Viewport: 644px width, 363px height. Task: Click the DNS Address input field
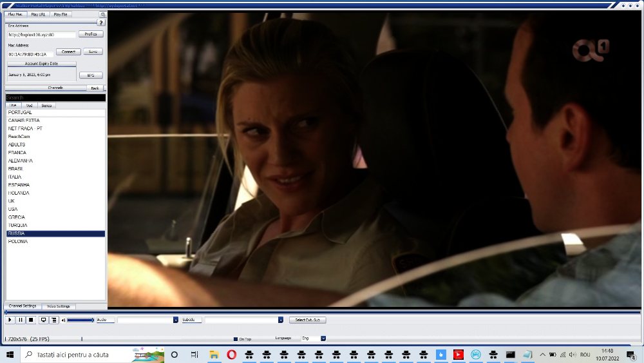41,35
